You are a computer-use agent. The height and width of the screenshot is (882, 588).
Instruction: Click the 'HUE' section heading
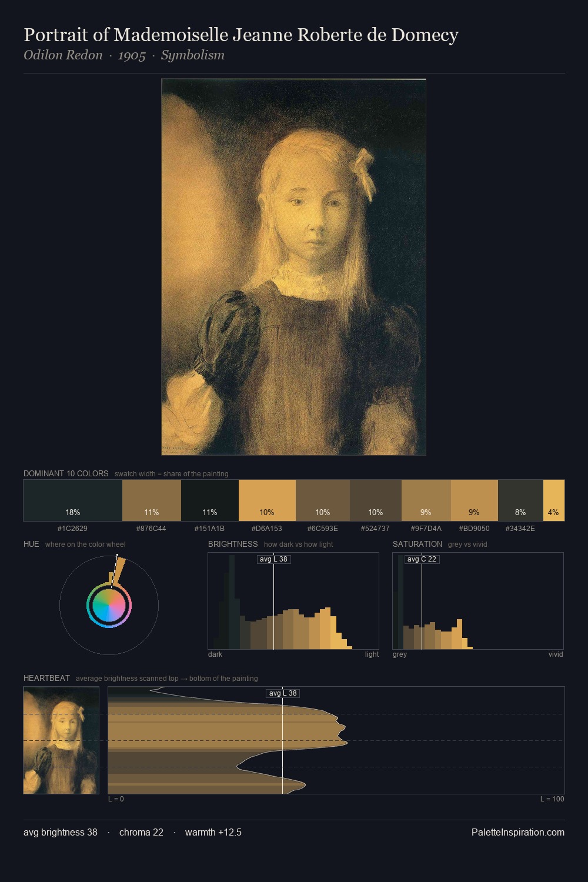coord(31,544)
